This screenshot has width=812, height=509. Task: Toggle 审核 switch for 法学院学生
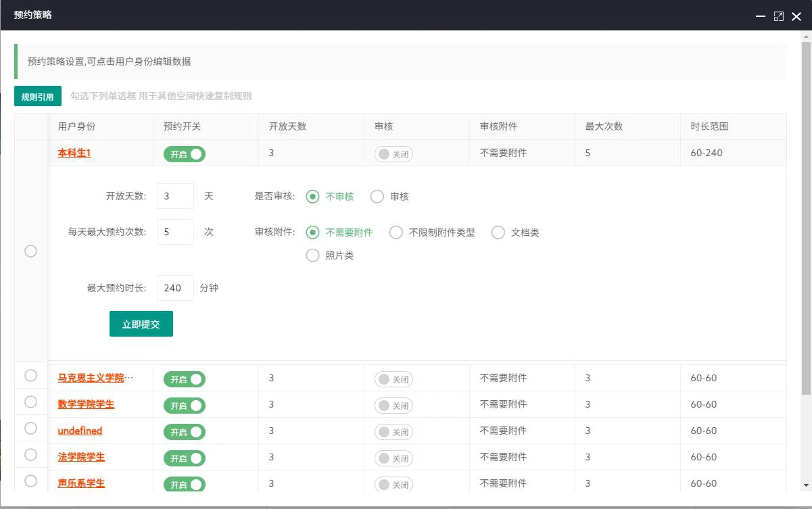394,458
